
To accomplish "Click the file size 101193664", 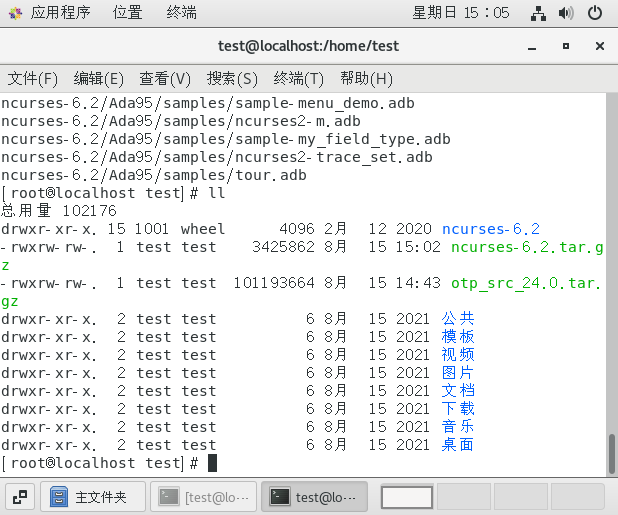I will tap(274, 283).
